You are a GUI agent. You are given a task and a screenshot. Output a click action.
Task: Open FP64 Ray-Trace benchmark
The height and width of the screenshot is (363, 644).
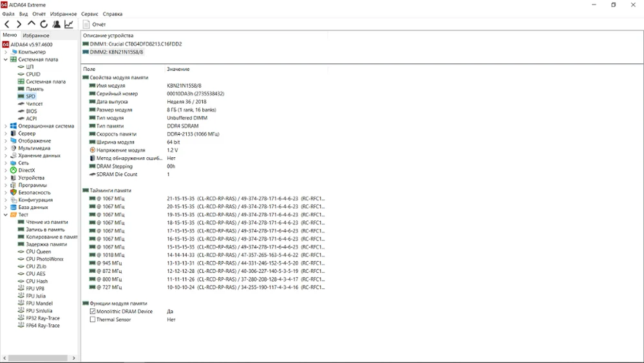(43, 326)
